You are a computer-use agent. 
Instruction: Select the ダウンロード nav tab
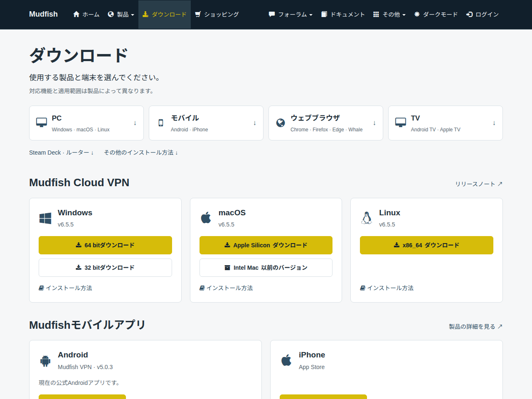[165, 15]
